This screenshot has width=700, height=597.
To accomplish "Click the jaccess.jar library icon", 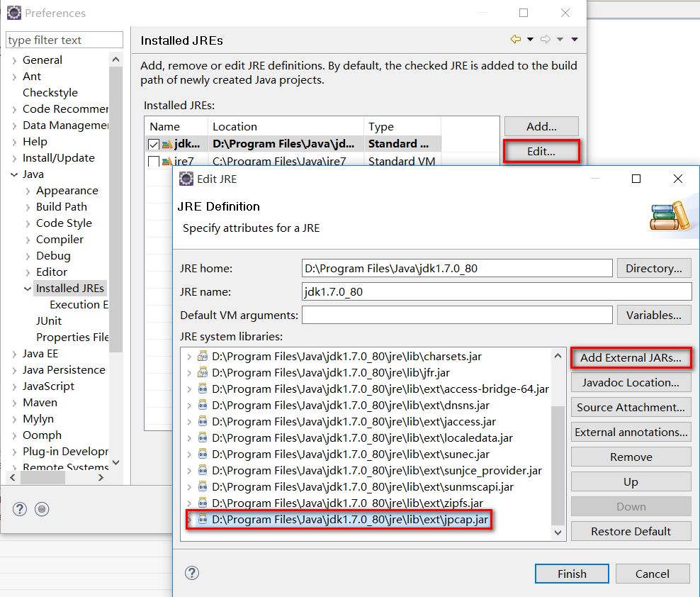I will [x=203, y=421].
